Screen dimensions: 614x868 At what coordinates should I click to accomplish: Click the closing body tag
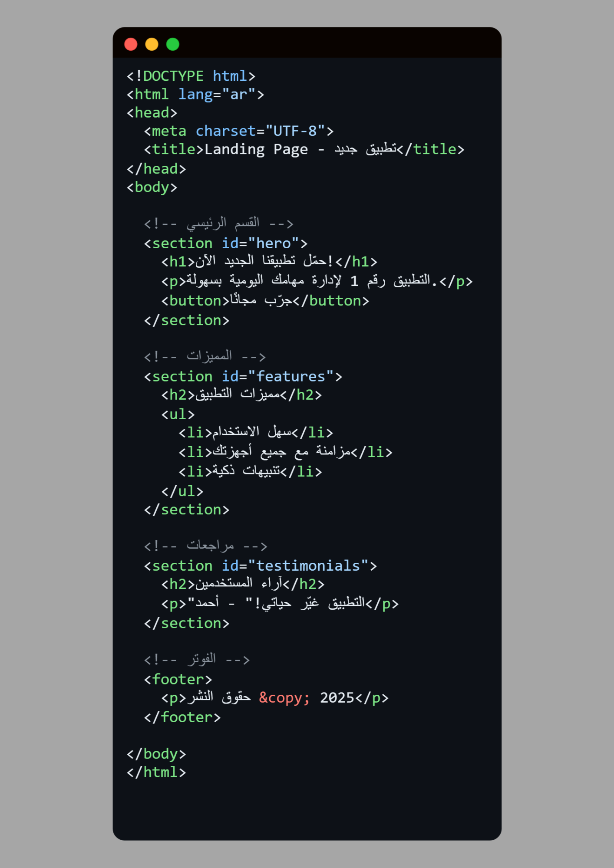click(x=156, y=754)
